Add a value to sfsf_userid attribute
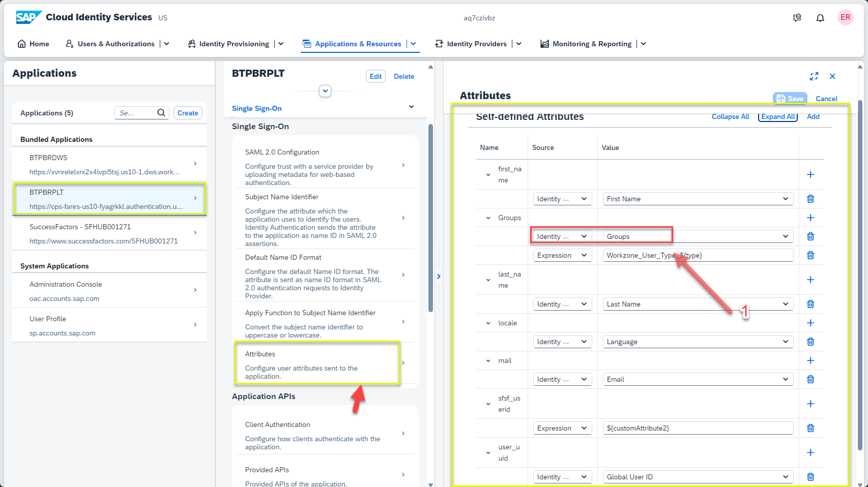This screenshot has height=487, width=868. (x=811, y=404)
